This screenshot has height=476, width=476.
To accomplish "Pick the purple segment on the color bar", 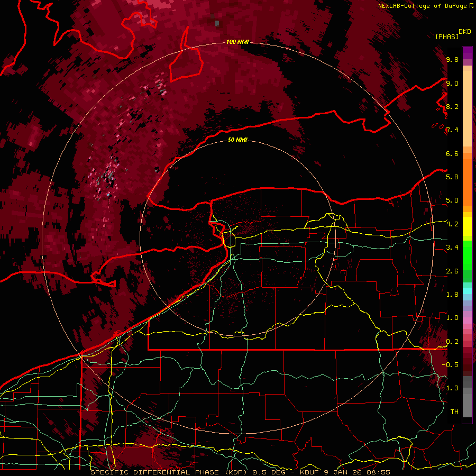I will coord(467,53).
